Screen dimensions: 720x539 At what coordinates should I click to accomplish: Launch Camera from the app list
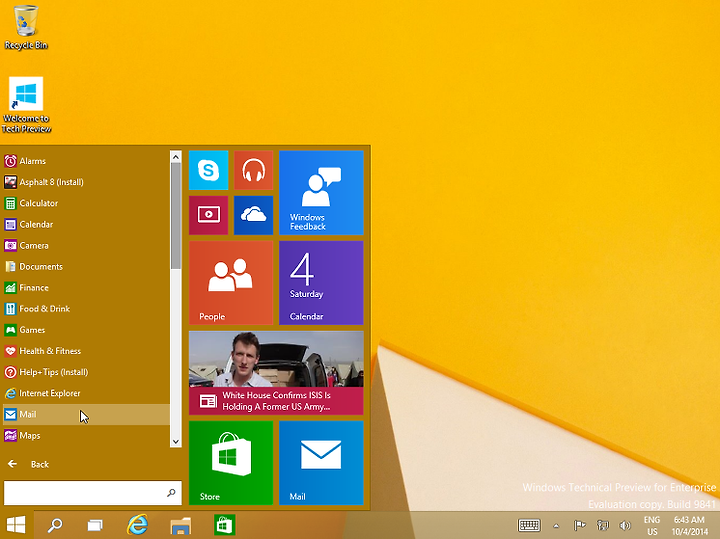pyautogui.click(x=86, y=246)
